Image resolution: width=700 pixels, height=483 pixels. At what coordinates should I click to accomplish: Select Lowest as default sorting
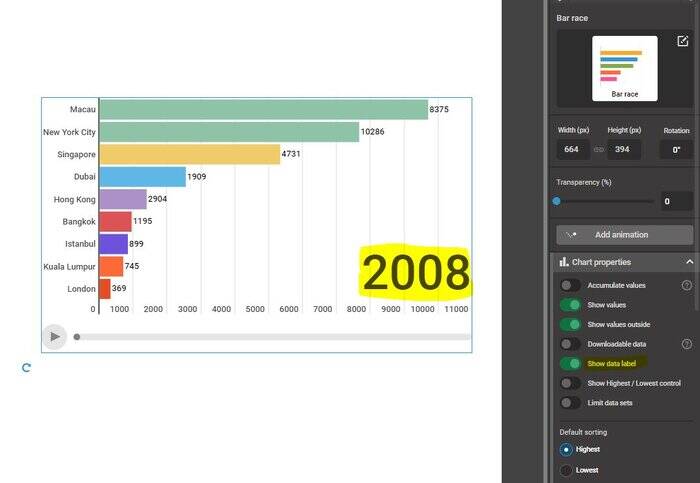566,470
